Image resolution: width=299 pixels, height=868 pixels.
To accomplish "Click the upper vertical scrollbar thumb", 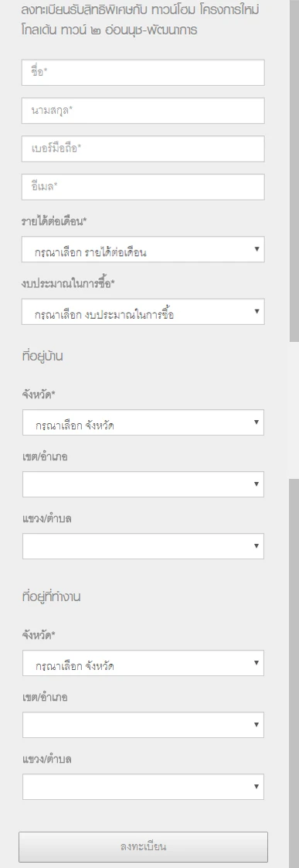I will point(294,170).
